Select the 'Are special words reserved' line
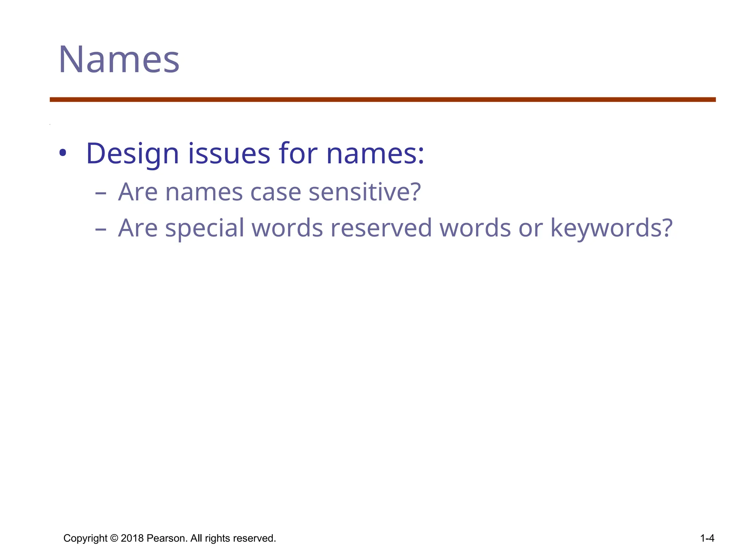 click(x=395, y=228)
